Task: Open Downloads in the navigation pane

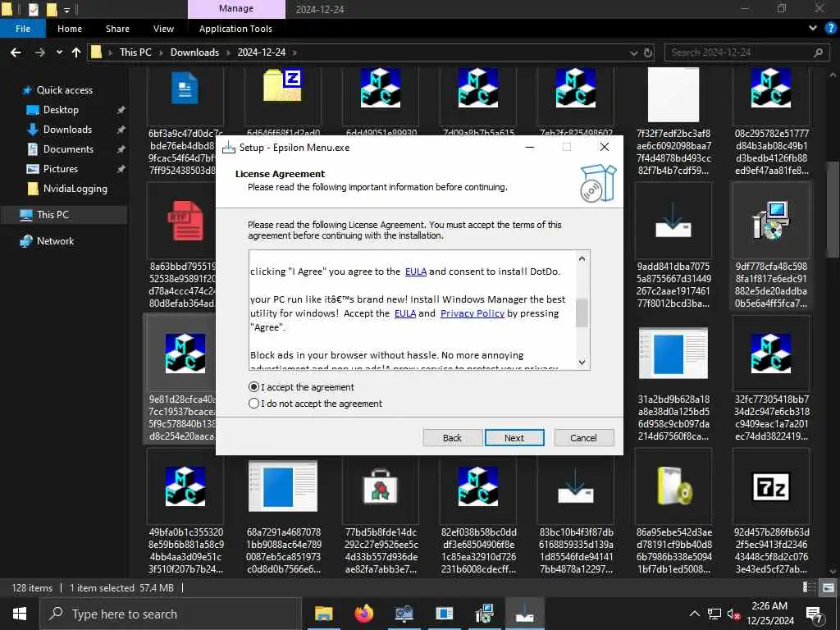Action: tap(67, 130)
